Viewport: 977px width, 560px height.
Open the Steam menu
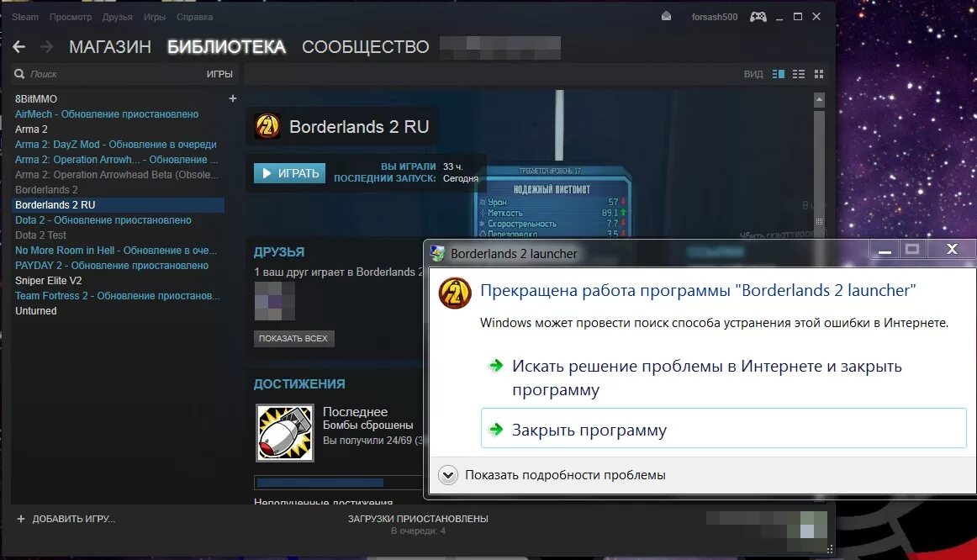(25, 17)
